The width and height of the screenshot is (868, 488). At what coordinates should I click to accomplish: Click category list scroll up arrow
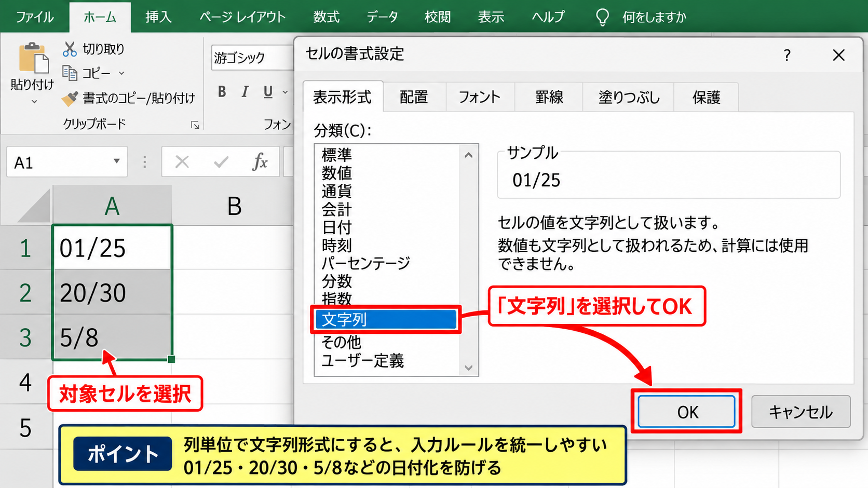(468, 155)
